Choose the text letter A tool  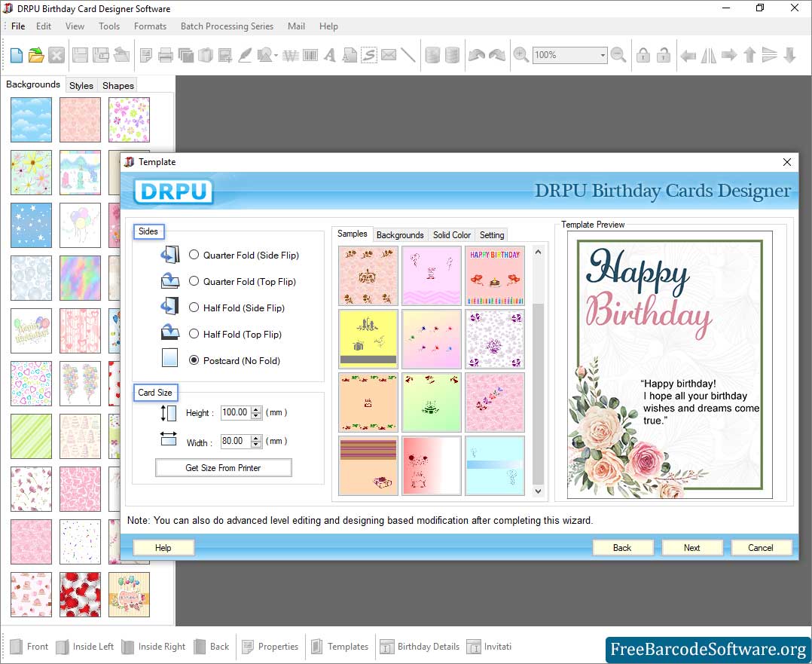(x=329, y=55)
